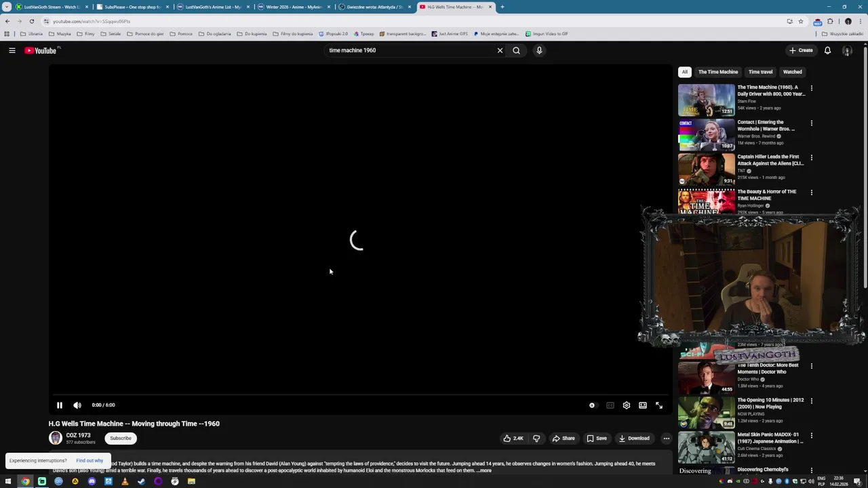Open VLC from the taskbar
This screenshot has height=488, width=868.
[125, 482]
